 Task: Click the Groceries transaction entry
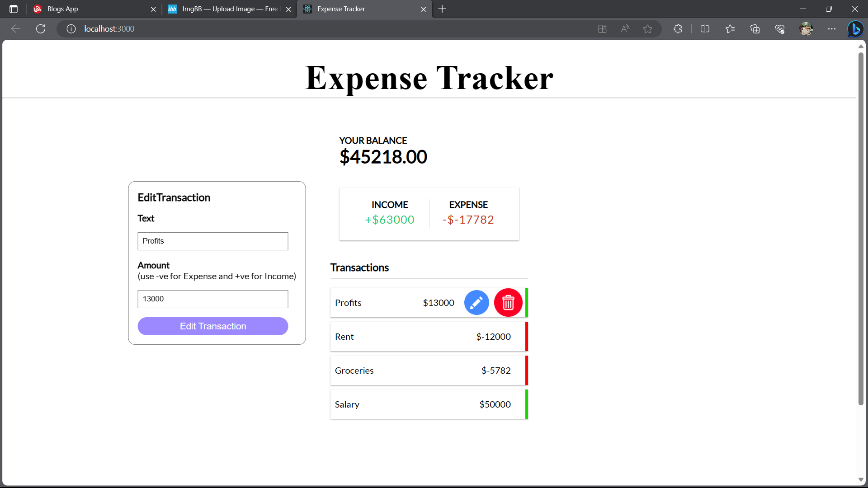tap(429, 370)
